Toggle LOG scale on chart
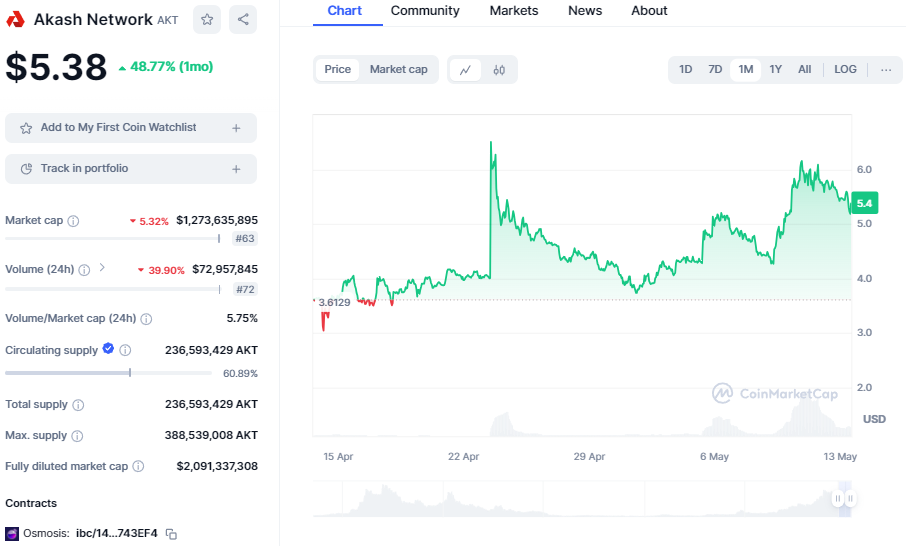The width and height of the screenshot is (906, 546). (x=845, y=69)
